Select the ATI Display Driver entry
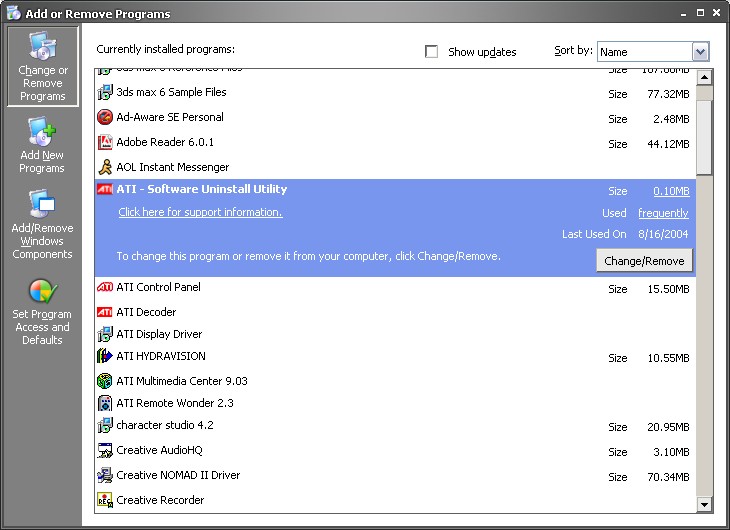Screen dimensions: 730x530 tap(395, 334)
